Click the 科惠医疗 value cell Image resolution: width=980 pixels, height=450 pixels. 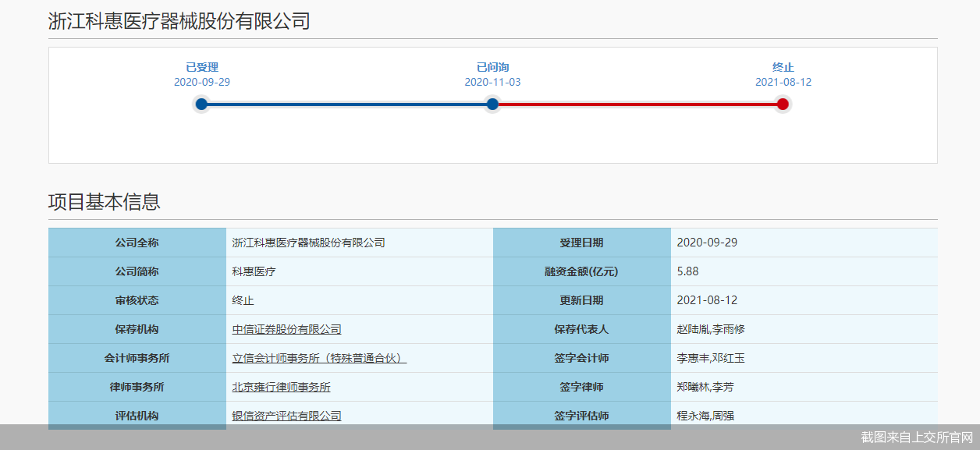(360, 271)
